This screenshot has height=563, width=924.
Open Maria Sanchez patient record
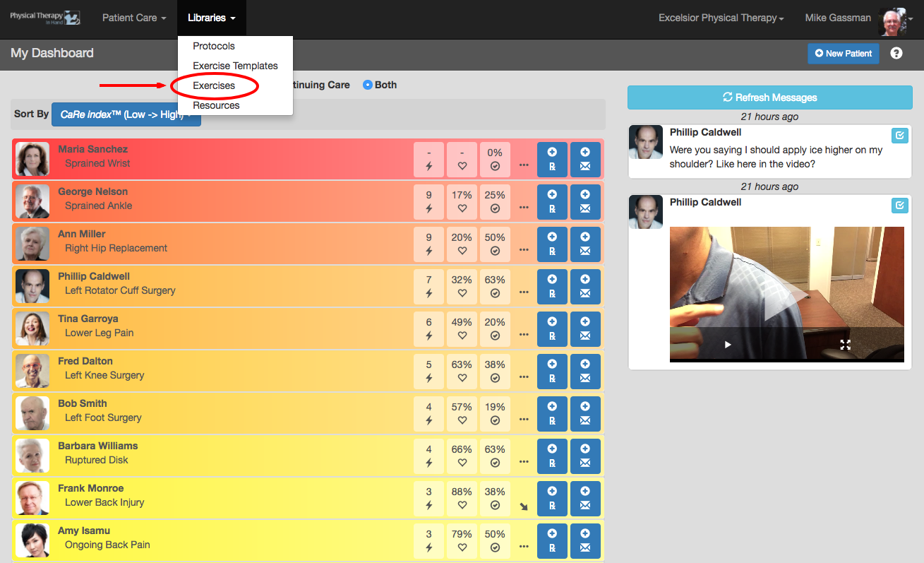tap(92, 149)
